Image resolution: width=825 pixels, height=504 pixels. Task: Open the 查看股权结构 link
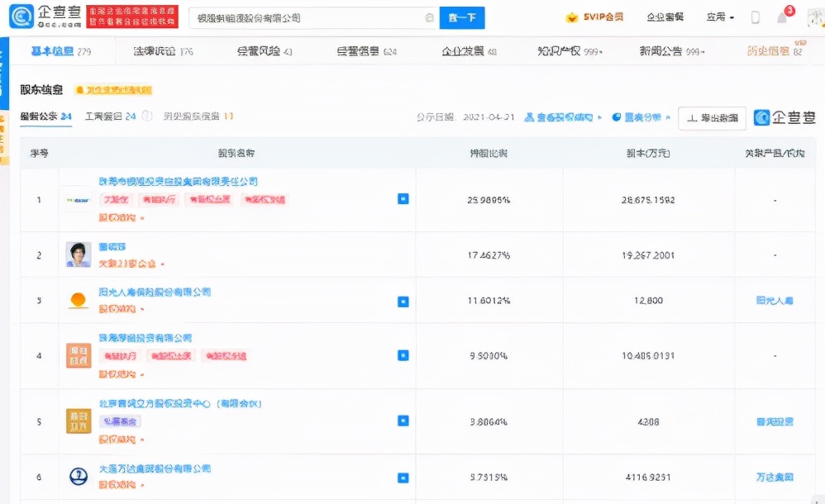562,117
